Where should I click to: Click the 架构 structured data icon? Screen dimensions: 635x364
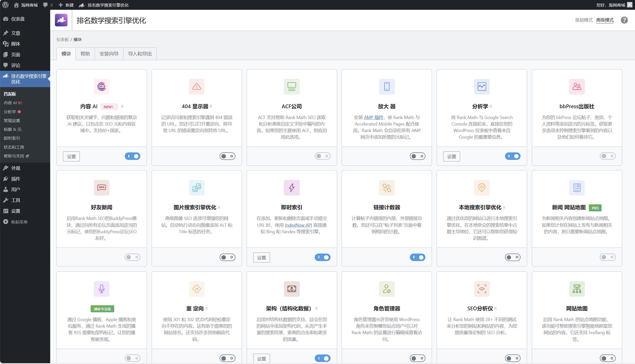click(x=292, y=289)
